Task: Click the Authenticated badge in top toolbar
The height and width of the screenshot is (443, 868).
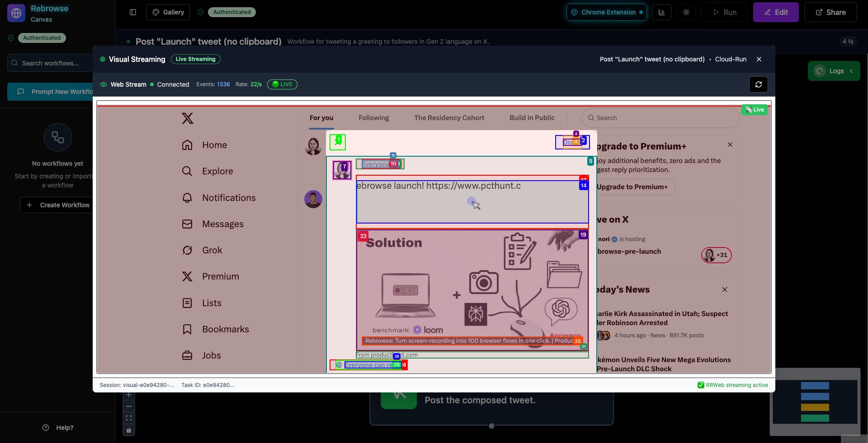Action: click(x=231, y=12)
